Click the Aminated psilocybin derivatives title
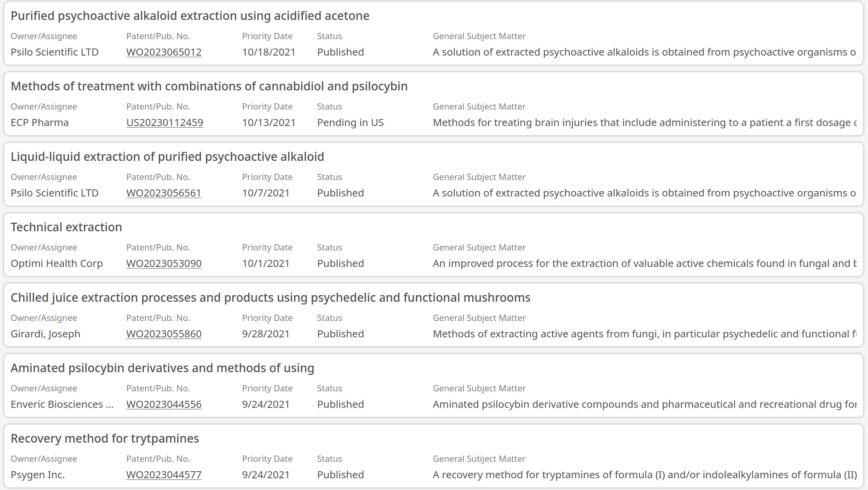Viewport: 868px width, 490px height. tap(162, 368)
